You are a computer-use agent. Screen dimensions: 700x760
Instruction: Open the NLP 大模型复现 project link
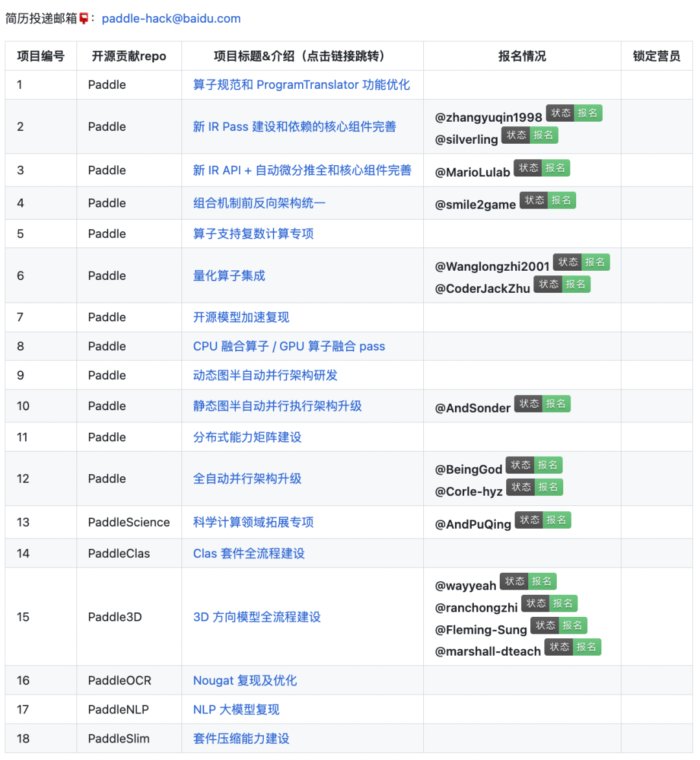tap(235, 709)
